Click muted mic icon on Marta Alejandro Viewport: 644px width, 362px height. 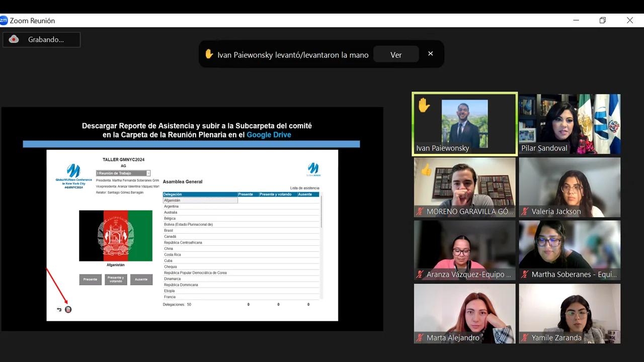tap(420, 338)
